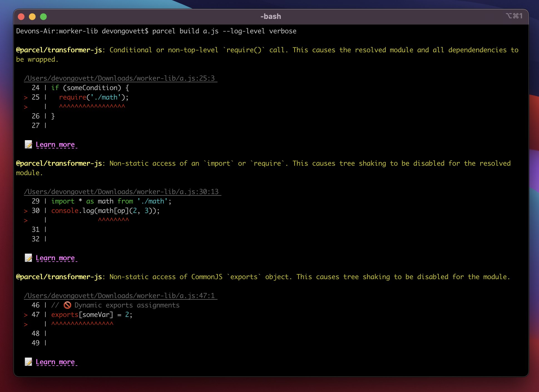Open the first Learn more link
The height and width of the screenshot is (392, 539).
(55, 144)
